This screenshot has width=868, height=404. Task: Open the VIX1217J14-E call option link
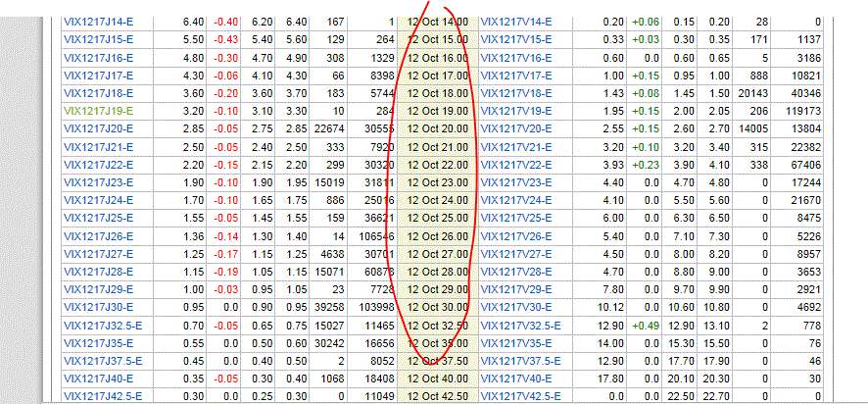pos(99,23)
